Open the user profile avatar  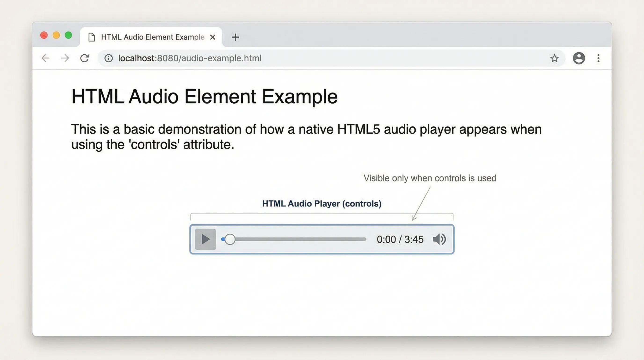(579, 58)
